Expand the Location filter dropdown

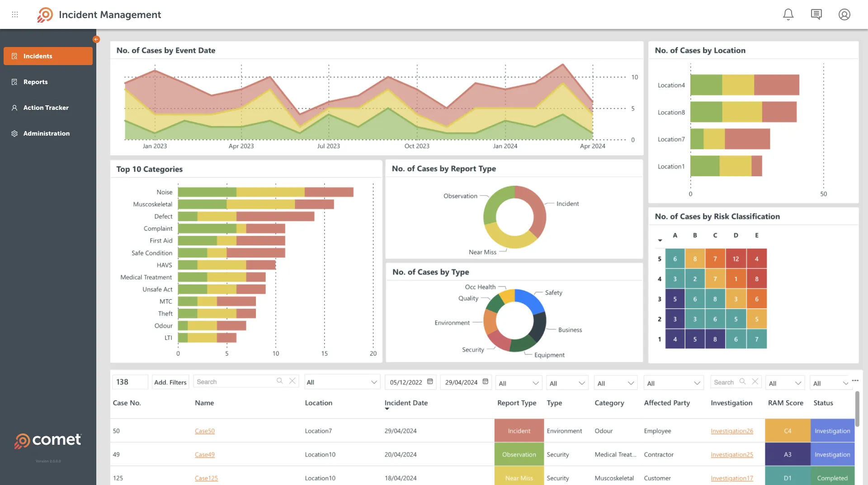point(342,382)
